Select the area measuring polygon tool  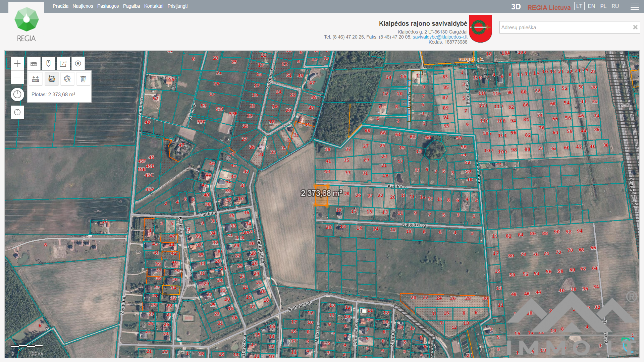[52, 79]
